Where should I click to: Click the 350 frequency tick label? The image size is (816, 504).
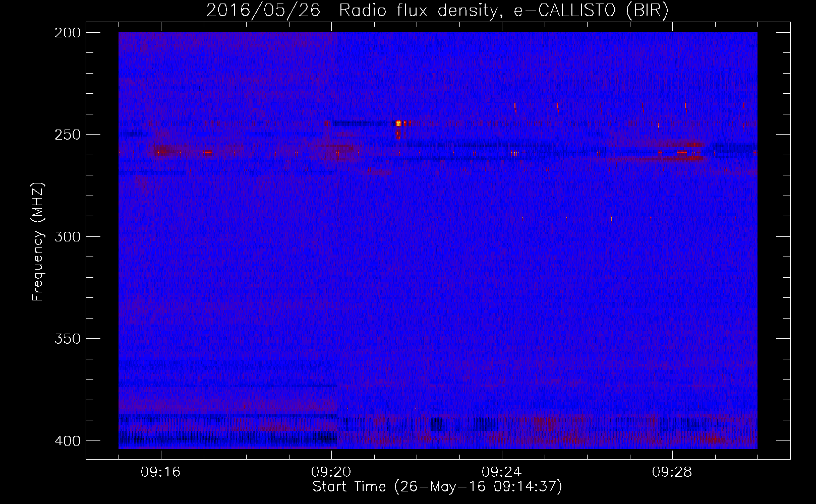(67, 339)
